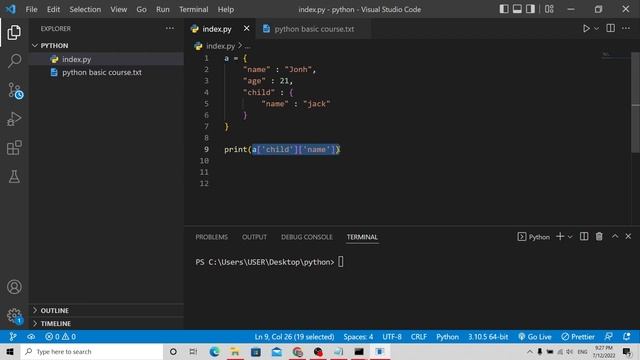
Task: Open the Help menu
Action: click(x=225, y=9)
